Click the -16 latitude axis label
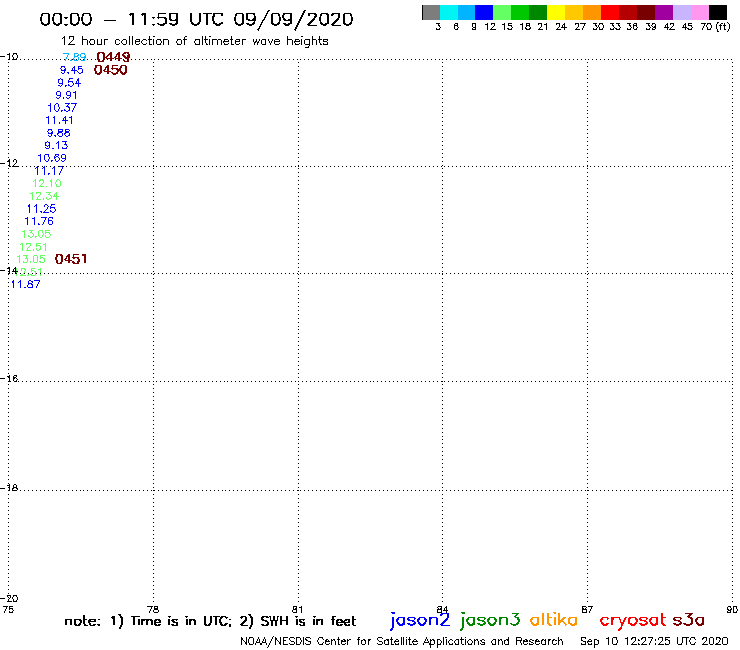Viewport: 740px width, 650px height. [10, 379]
